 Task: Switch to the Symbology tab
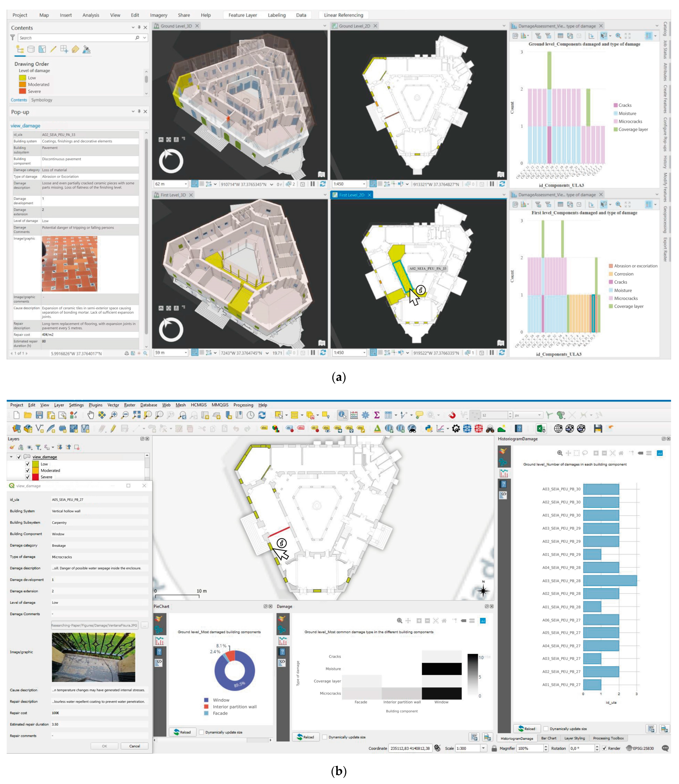[x=42, y=100]
